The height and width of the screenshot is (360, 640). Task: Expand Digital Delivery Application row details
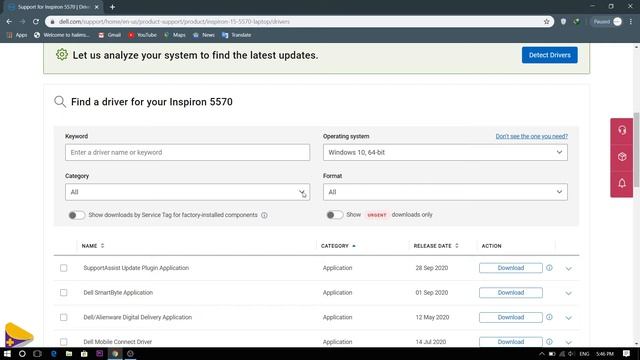coord(569,318)
